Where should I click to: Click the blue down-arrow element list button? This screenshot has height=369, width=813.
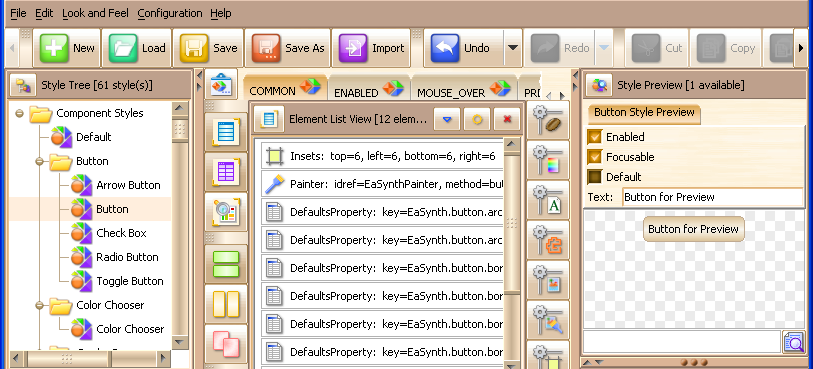click(447, 119)
